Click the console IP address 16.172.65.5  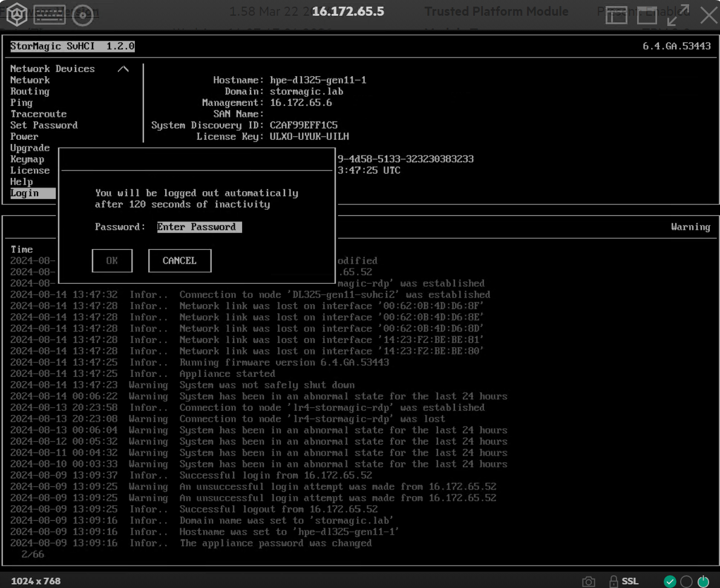point(348,11)
